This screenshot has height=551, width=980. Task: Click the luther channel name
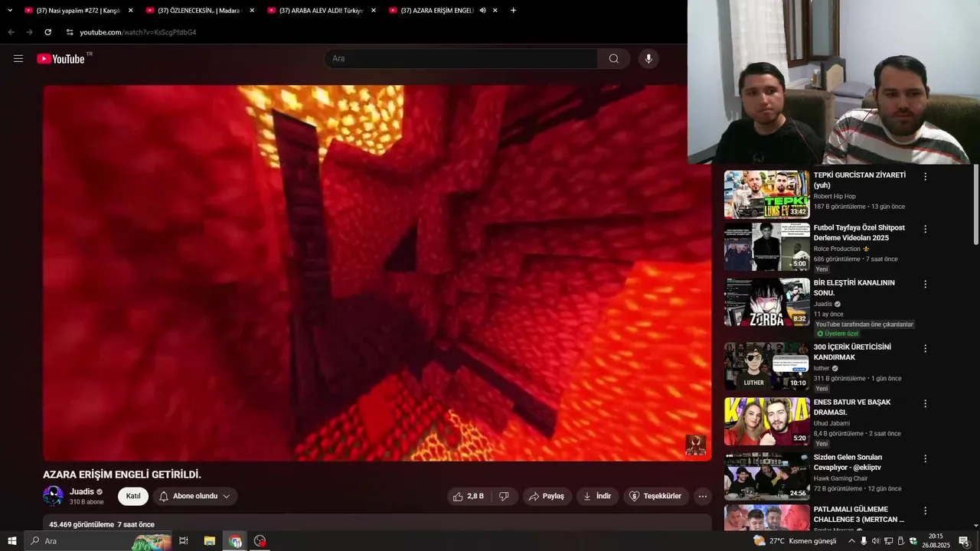(x=822, y=368)
